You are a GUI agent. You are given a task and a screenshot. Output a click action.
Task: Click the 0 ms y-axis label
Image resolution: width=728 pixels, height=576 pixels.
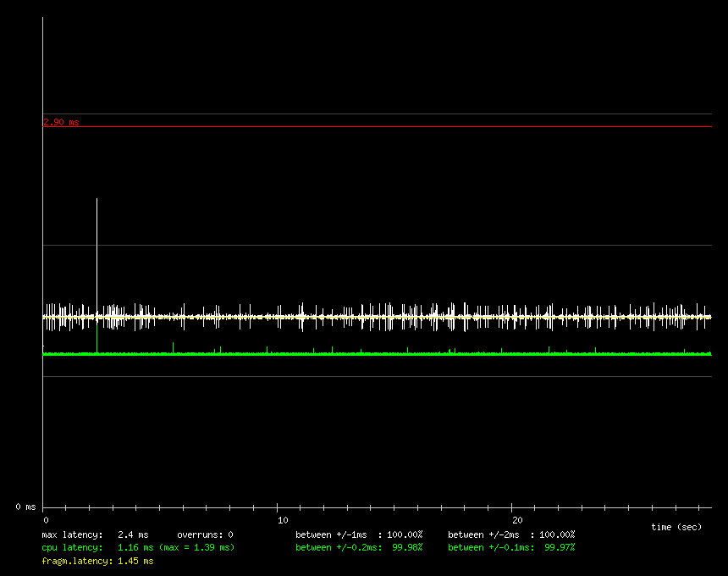(25, 507)
